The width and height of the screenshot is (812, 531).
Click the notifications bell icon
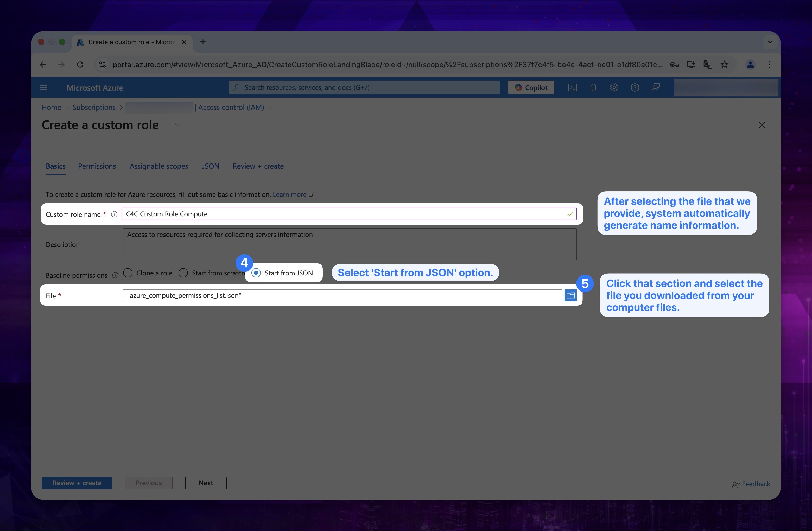pos(593,88)
